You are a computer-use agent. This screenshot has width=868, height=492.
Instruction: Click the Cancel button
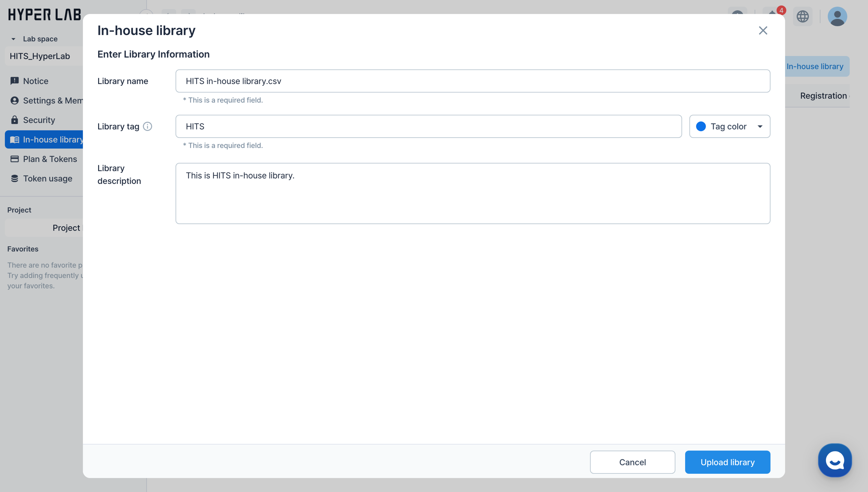click(632, 462)
